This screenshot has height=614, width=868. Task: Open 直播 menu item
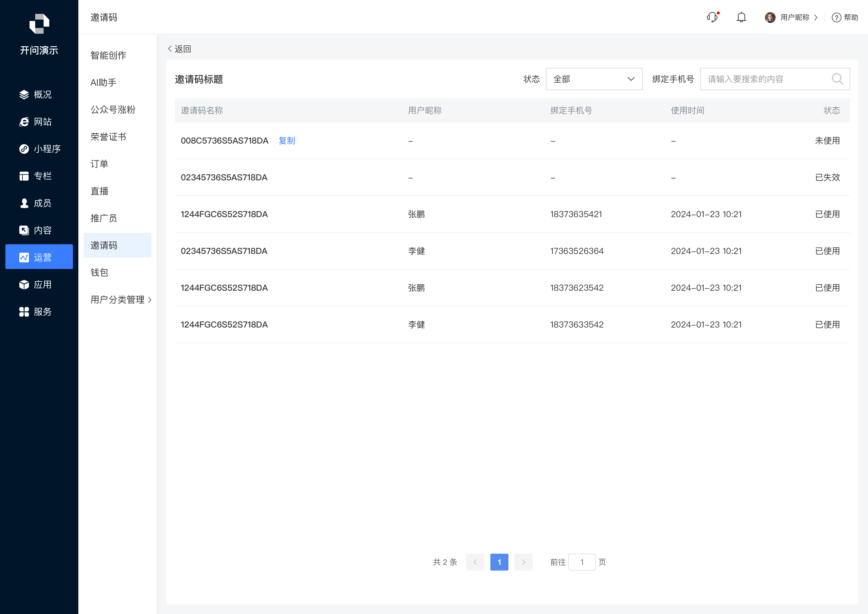tap(99, 191)
